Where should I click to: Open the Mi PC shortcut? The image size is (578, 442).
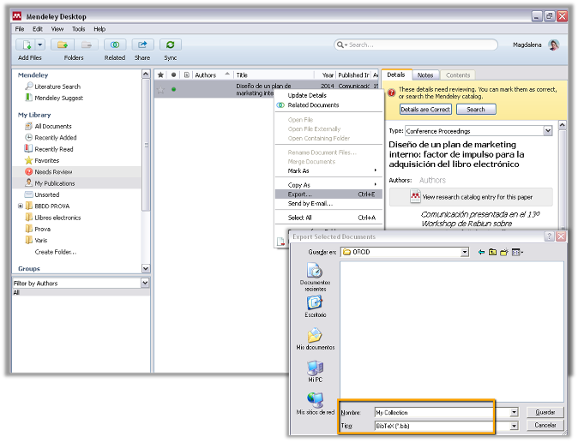click(315, 371)
